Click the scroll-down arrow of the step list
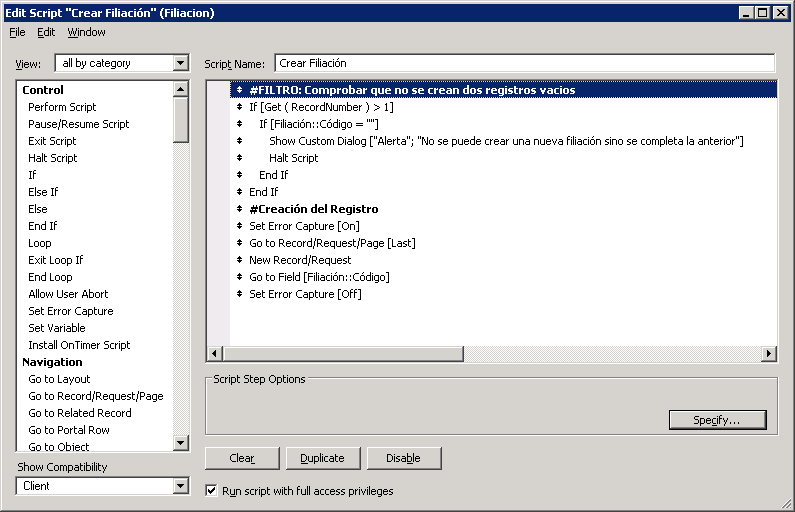795x512 pixels. coord(181,443)
